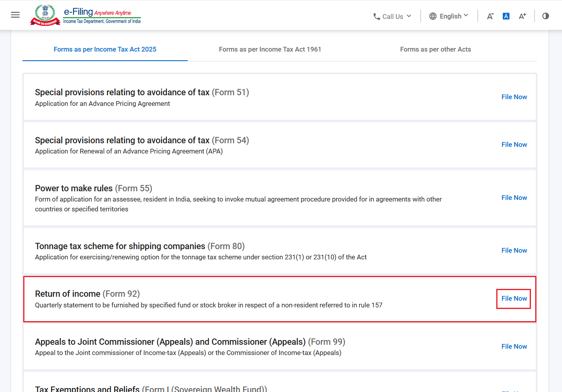Click File Now for Form 54
Image resolution: width=562 pixels, height=392 pixels.
(514, 144)
